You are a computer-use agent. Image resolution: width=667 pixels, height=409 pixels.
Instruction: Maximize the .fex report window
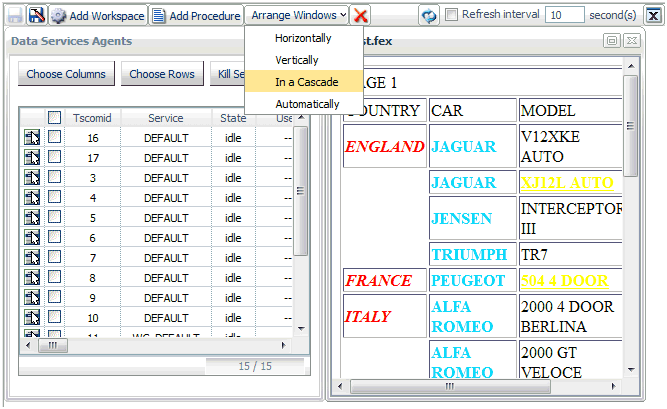tap(612, 41)
